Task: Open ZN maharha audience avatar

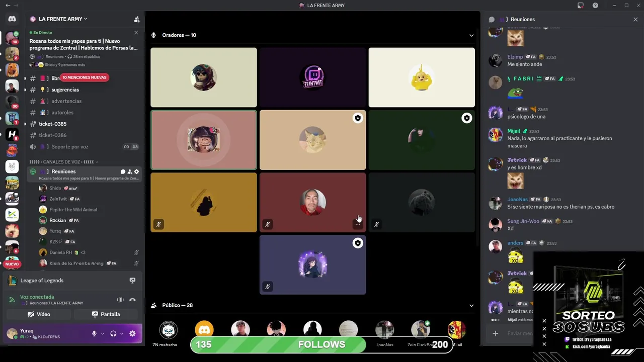Action: click(x=168, y=330)
